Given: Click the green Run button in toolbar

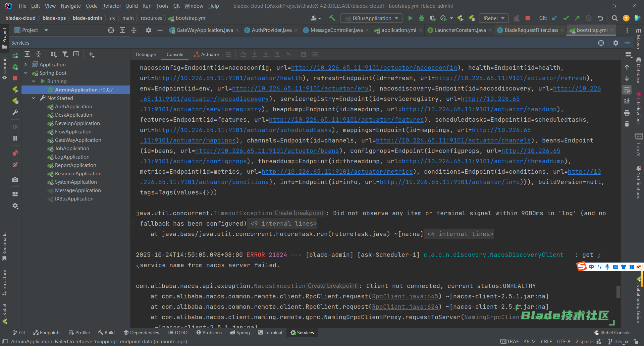Looking at the screenshot, I should 410,18.
